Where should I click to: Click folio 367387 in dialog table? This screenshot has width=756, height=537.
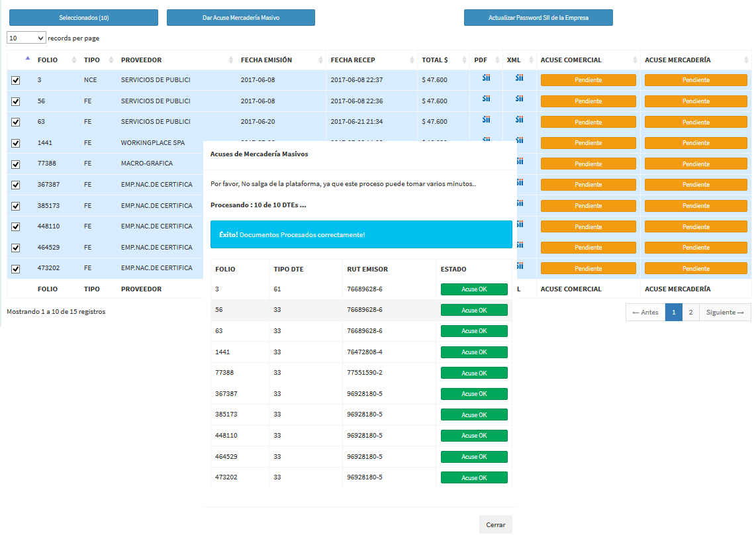(226, 393)
